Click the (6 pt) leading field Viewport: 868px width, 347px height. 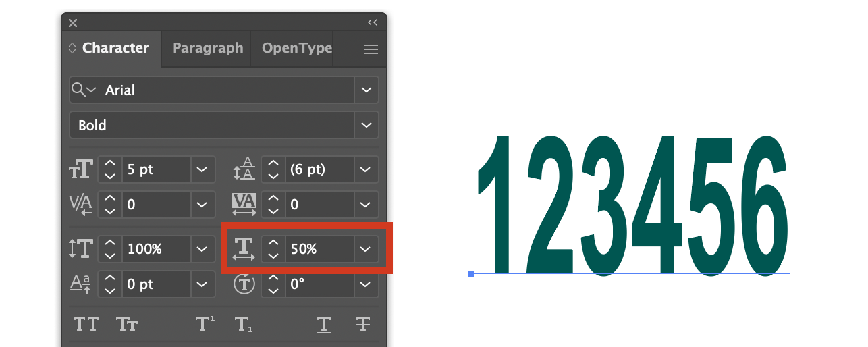click(x=320, y=169)
